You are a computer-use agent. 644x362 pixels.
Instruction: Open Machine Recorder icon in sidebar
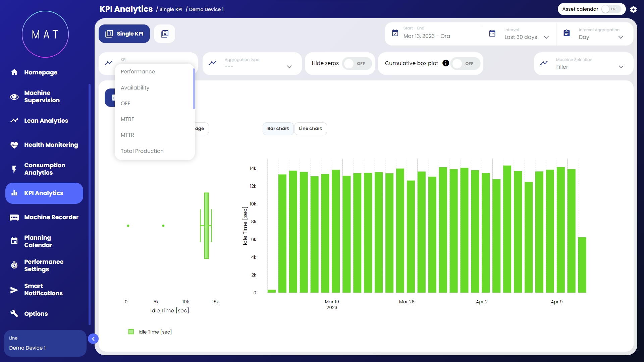14,218
